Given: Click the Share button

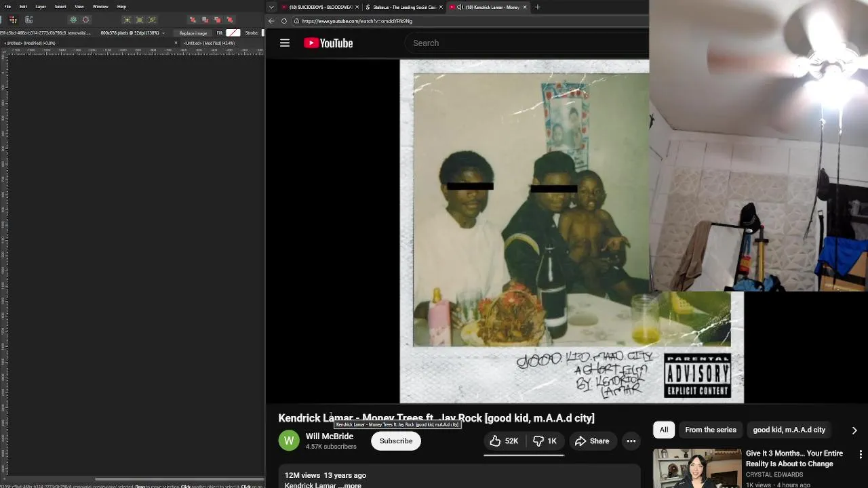Looking at the screenshot, I should tap(592, 441).
